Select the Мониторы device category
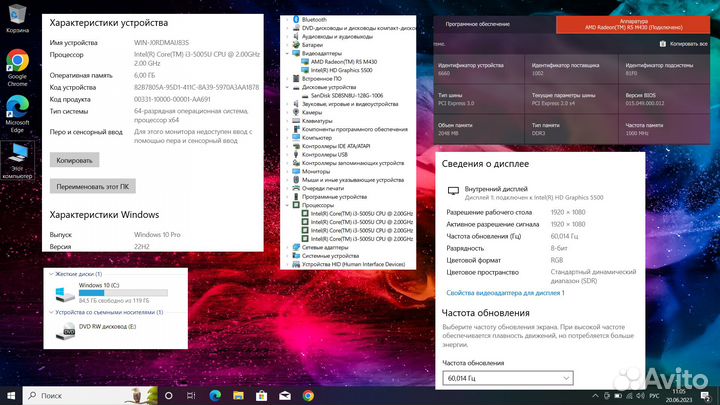Screen dimensions: 720x405 point(316,171)
